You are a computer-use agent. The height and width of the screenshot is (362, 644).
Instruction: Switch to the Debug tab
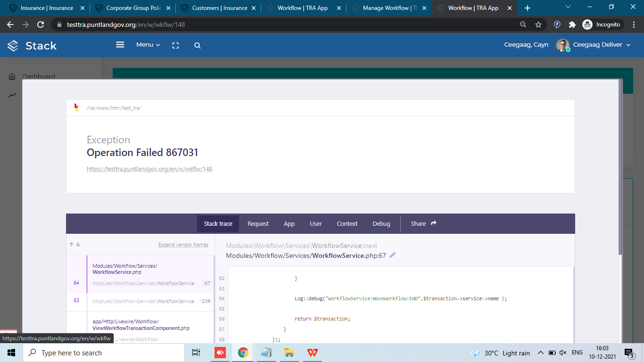point(381,224)
